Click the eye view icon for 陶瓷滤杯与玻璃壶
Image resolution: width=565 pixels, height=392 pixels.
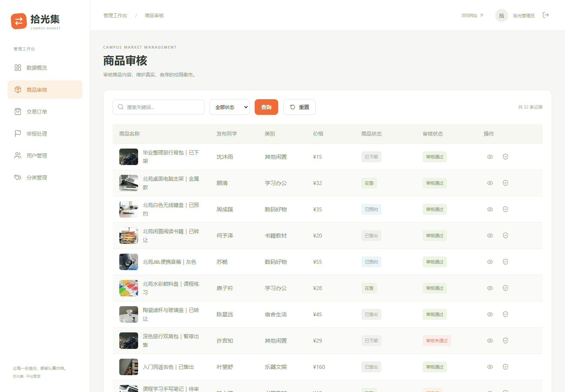[490, 314]
